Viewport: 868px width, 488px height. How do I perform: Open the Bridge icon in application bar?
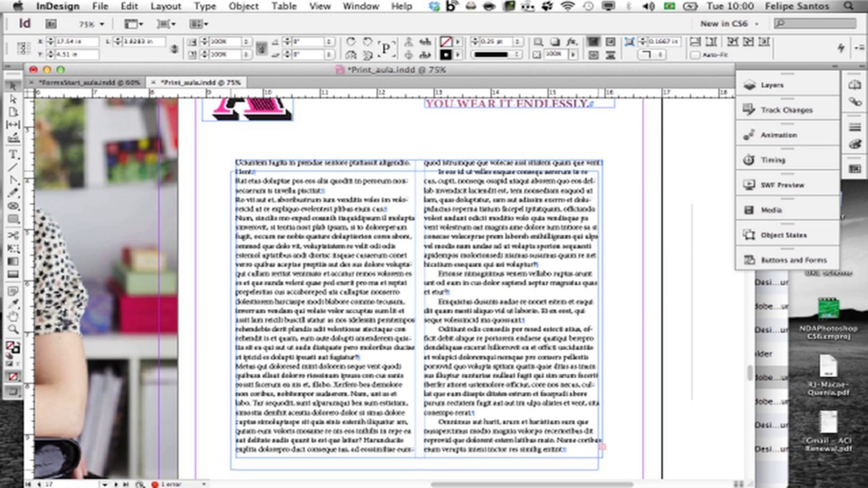[51, 24]
